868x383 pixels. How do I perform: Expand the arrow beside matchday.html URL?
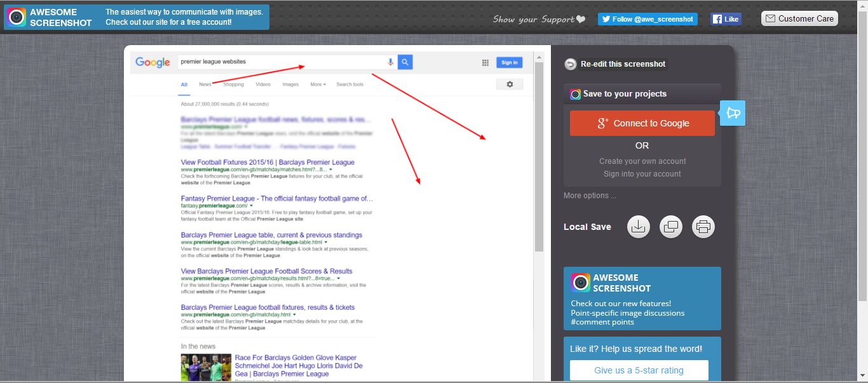[295, 315]
